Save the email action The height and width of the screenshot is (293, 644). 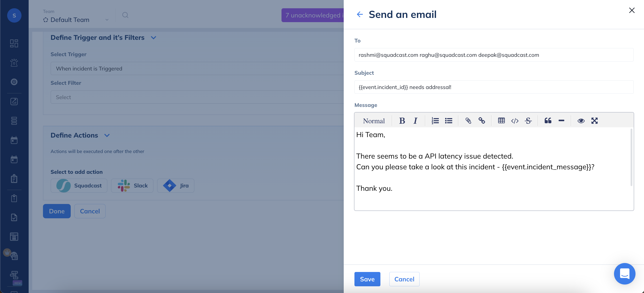[x=367, y=279]
